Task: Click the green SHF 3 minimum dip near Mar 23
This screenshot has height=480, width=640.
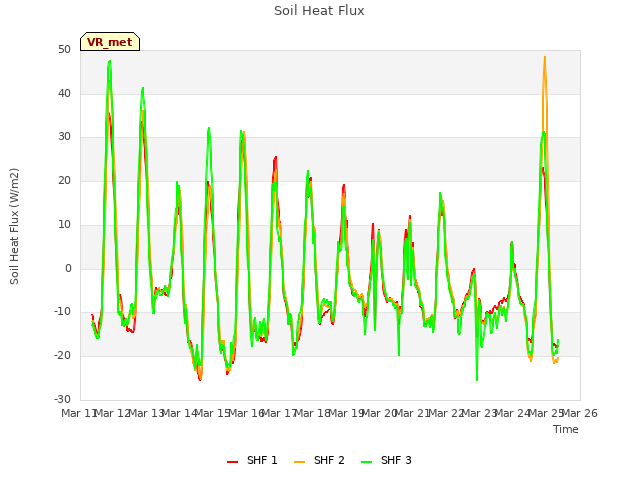Action: 477,380
